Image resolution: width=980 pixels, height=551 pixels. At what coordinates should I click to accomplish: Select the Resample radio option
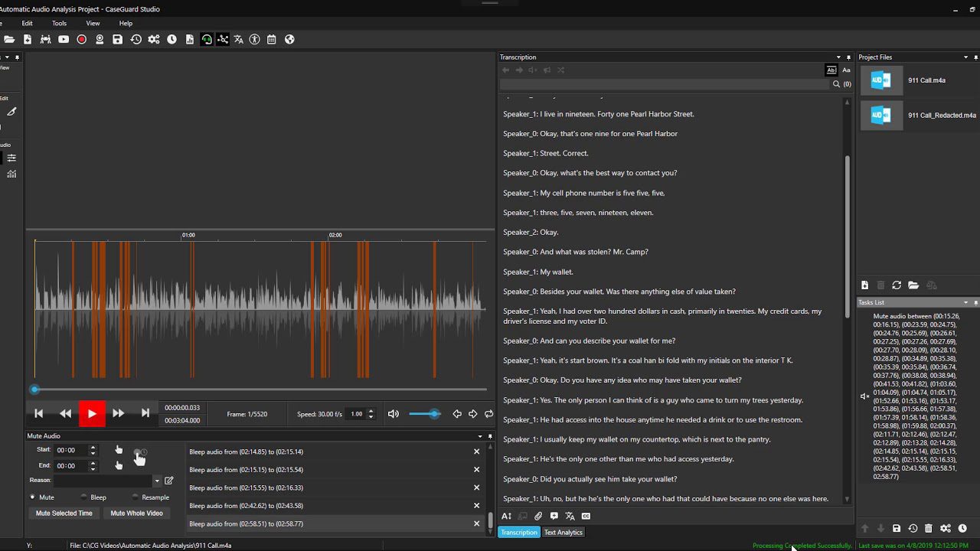click(x=136, y=497)
